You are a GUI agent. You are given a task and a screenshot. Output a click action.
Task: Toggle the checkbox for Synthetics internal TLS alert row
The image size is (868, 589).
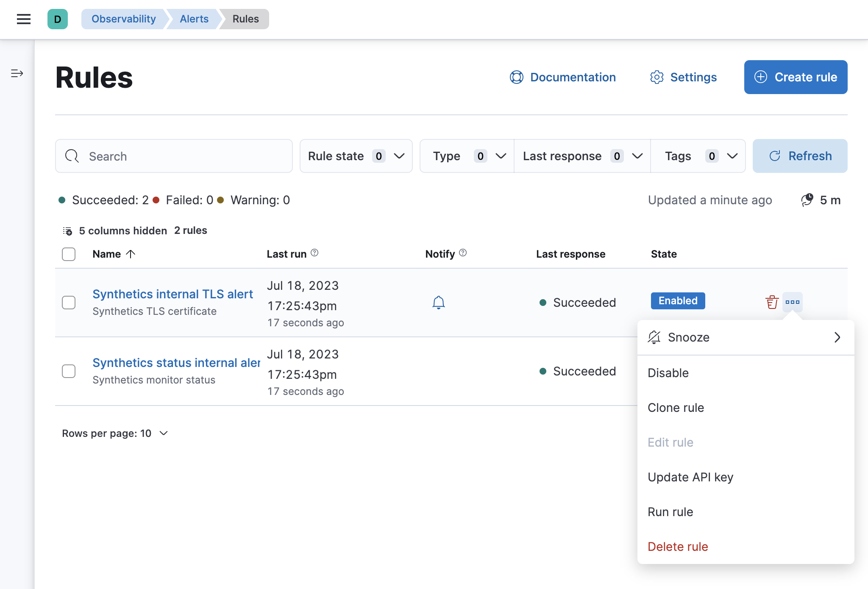pos(69,303)
